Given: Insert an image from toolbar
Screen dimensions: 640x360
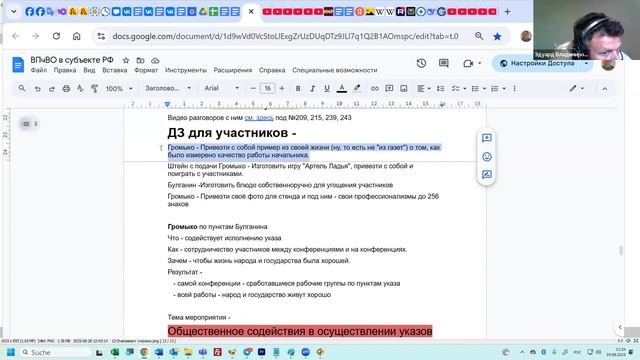Looking at the screenshot, I should point(404,89).
